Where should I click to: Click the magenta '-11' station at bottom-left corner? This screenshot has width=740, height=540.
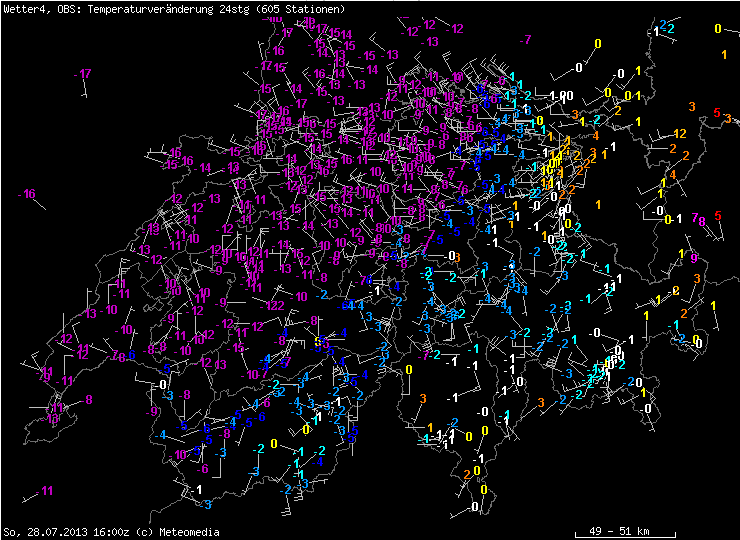click(43, 490)
